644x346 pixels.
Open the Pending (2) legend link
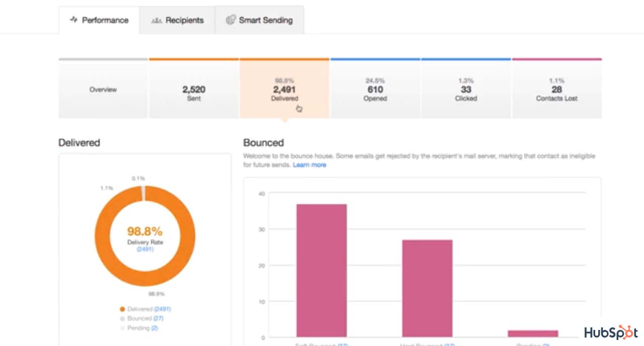tap(154, 328)
